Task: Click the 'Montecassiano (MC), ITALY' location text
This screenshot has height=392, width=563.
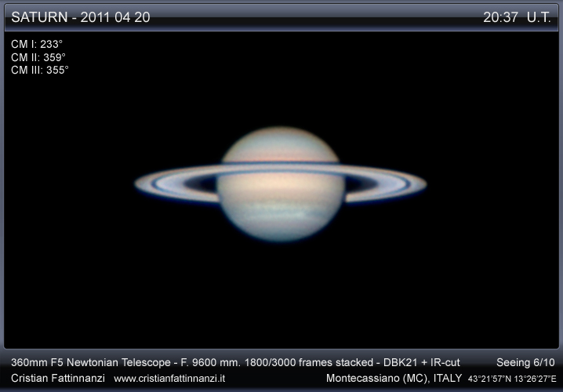Action: click(394, 378)
